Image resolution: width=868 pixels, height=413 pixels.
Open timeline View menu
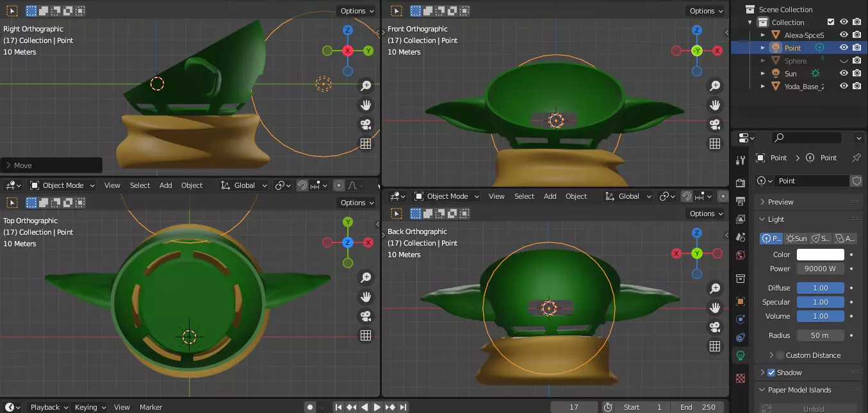[122, 407]
